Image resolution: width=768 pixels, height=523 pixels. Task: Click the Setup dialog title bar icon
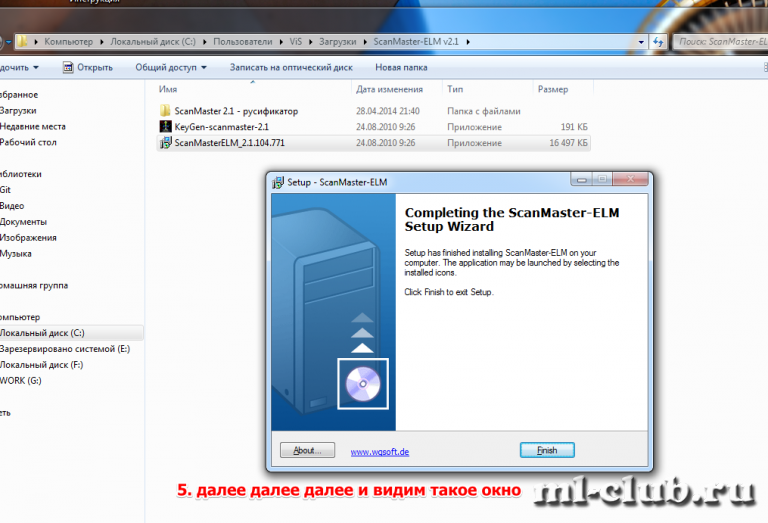coord(277,181)
